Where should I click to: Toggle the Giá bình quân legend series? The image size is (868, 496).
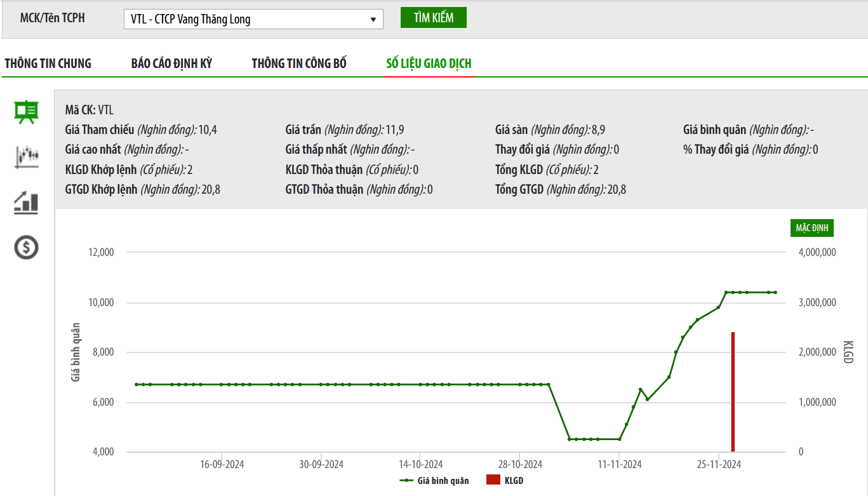[x=435, y=481]
